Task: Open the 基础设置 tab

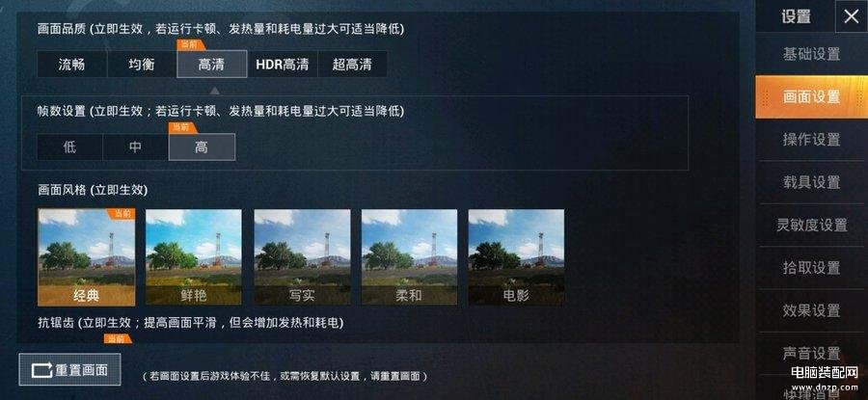Action: pos(811,54)
